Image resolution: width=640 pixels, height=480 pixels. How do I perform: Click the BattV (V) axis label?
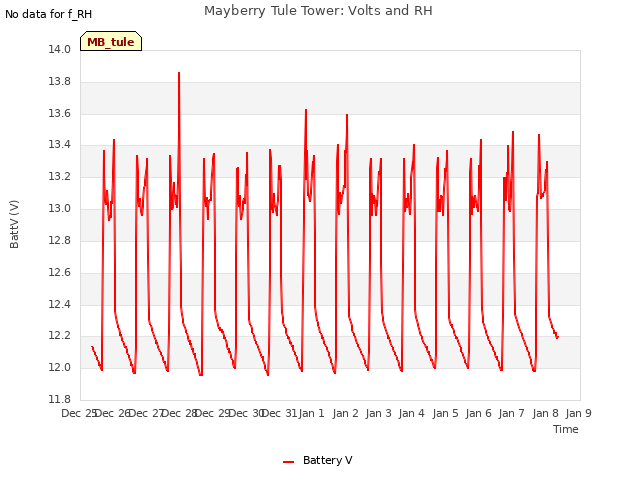(14, 224)
